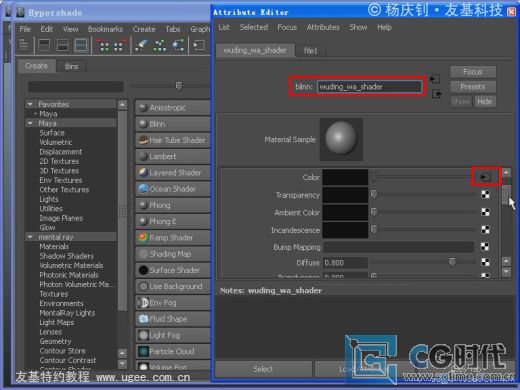Screen dimensions: 520x390
Task: Click the Color attribute connection icon
Action: tap(486, 177)
